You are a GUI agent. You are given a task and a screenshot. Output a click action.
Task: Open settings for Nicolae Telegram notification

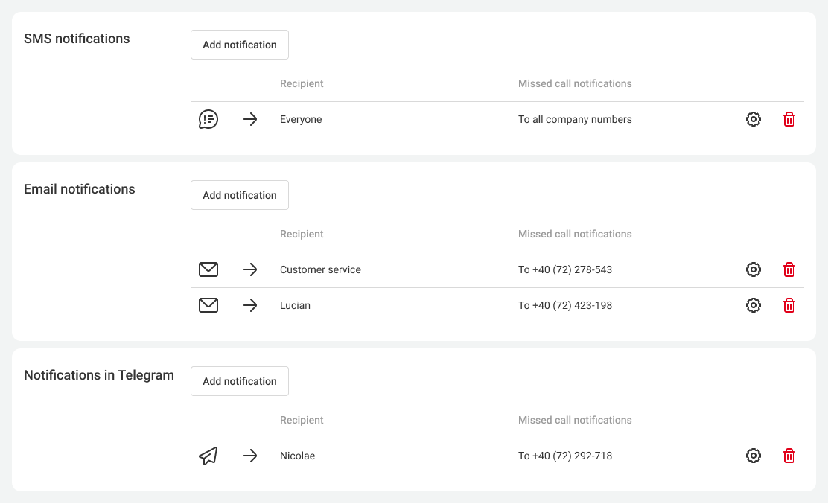[x=754, y=456]
